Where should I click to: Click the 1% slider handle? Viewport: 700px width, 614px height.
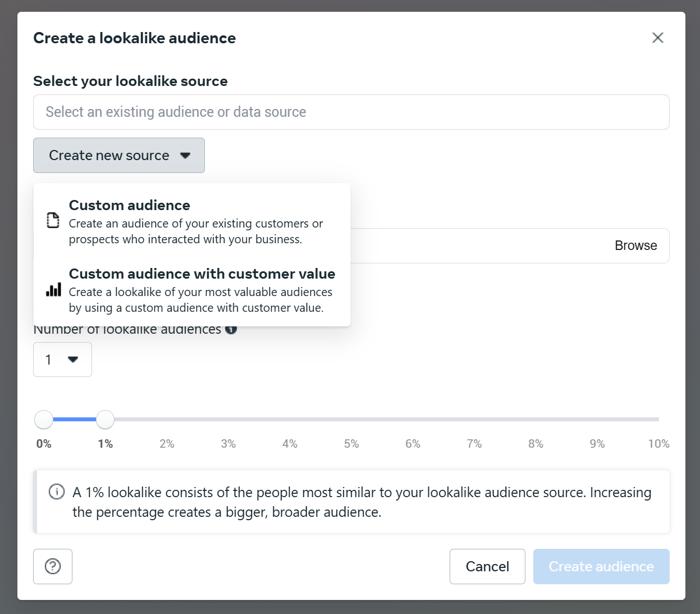(x=105, y=419)
